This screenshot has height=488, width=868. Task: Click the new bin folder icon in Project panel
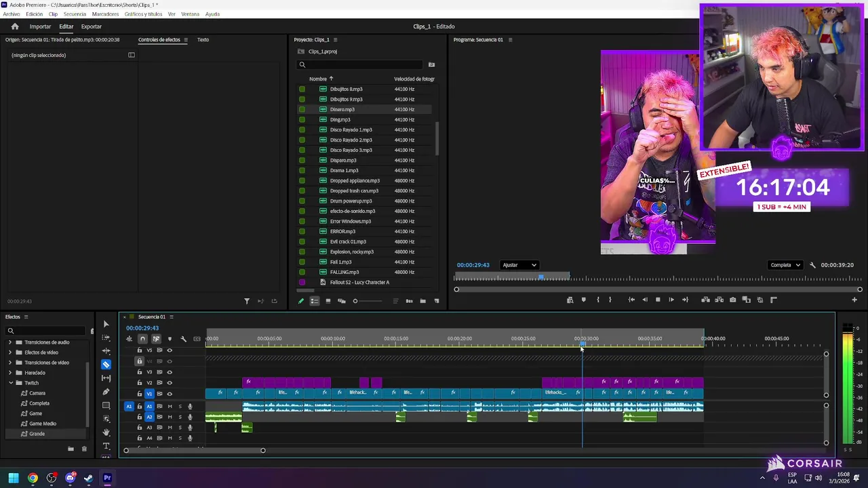(422, 301)
